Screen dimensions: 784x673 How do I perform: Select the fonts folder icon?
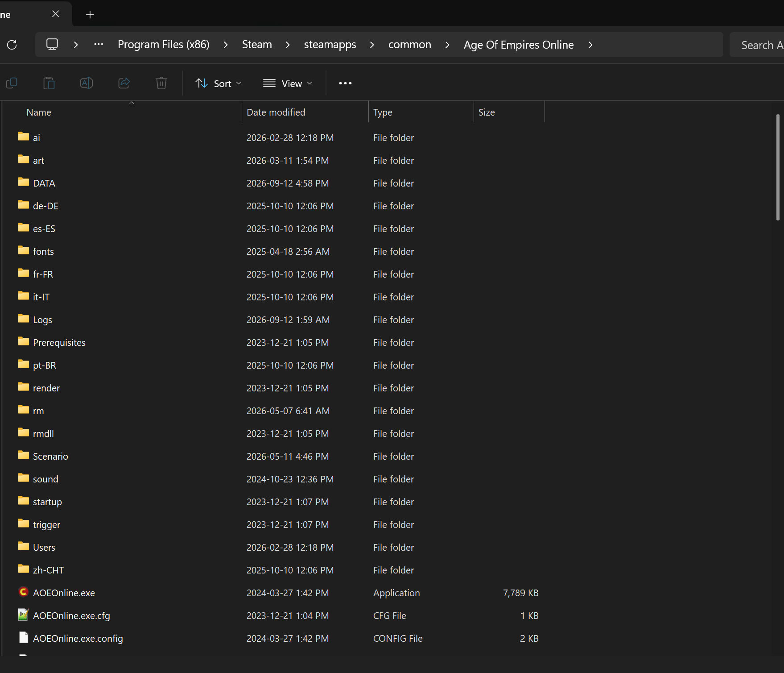(24, 250)
